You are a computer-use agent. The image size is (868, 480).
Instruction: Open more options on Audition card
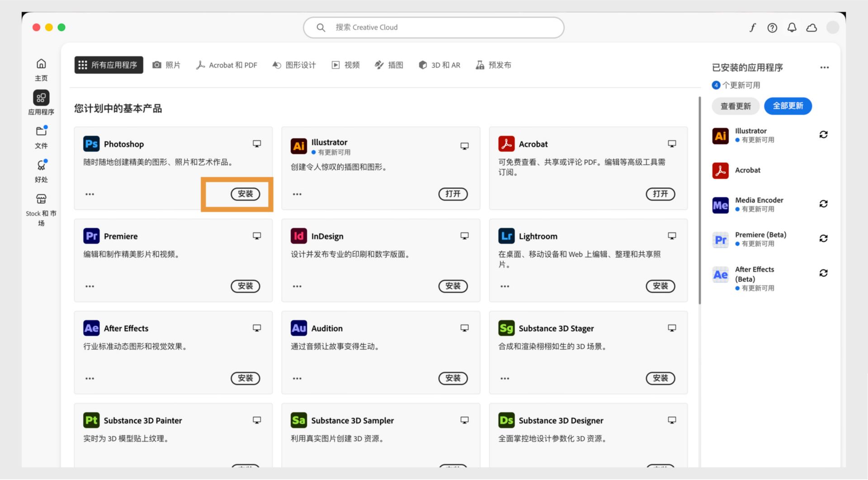point(297,379)
